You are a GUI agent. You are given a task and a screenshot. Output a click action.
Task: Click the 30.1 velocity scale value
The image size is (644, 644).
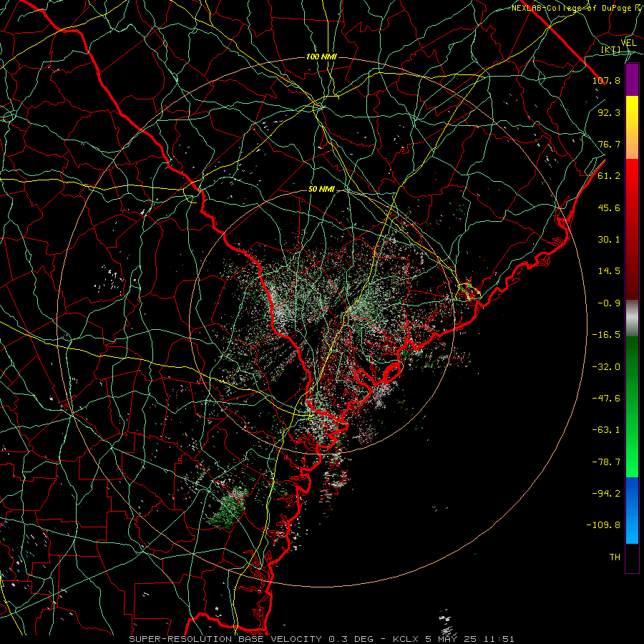[609, 240]
